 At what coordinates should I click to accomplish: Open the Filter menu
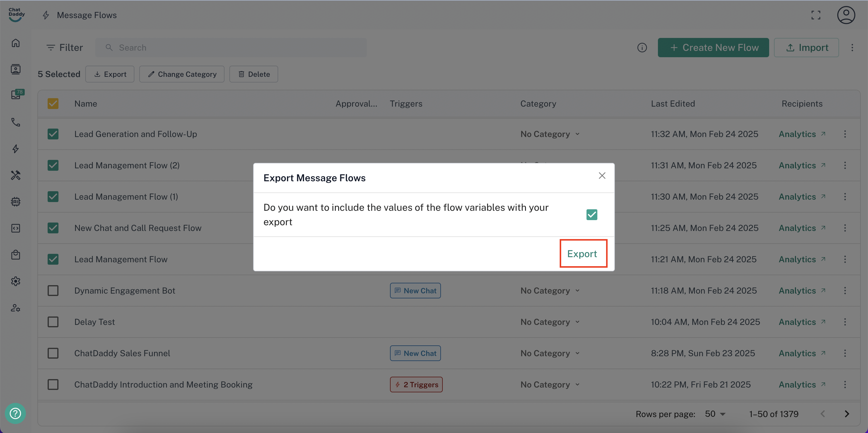coord(65,48)
